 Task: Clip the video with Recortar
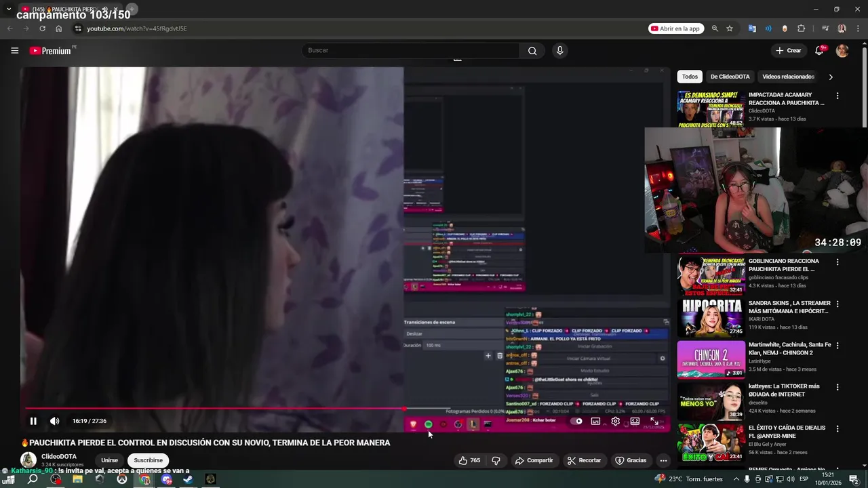(x=584, y=460)
